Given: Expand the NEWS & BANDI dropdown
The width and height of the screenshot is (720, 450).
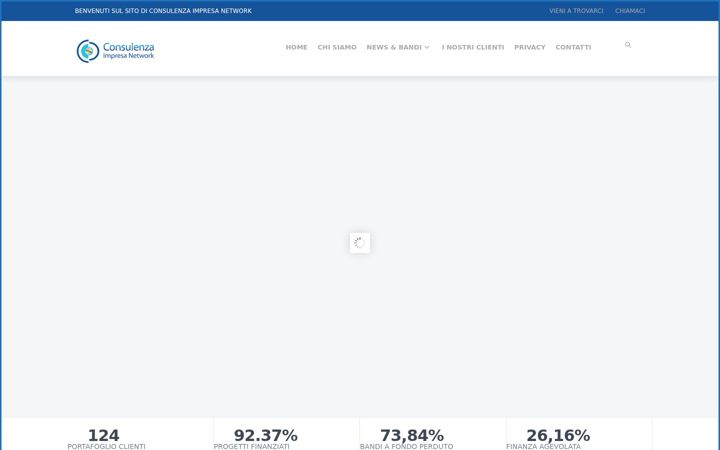Looking at the screenshot, I should click(398, 47).
